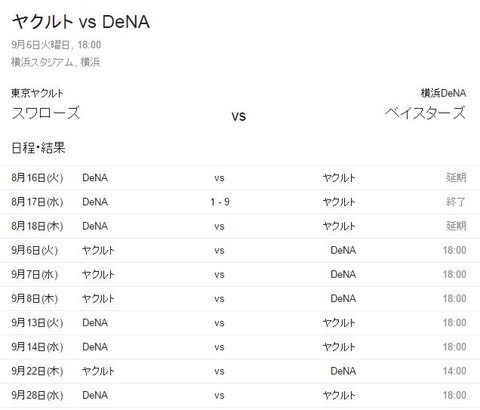Select the 9月6日(火) game date

click(35, 250)
